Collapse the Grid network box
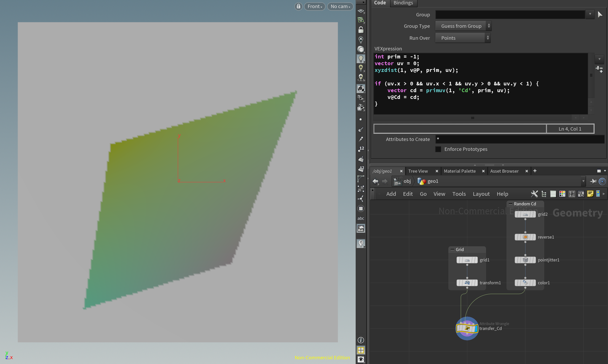This screenshot has width=608, height=364. pyautogui.click(x=452, y=250)
